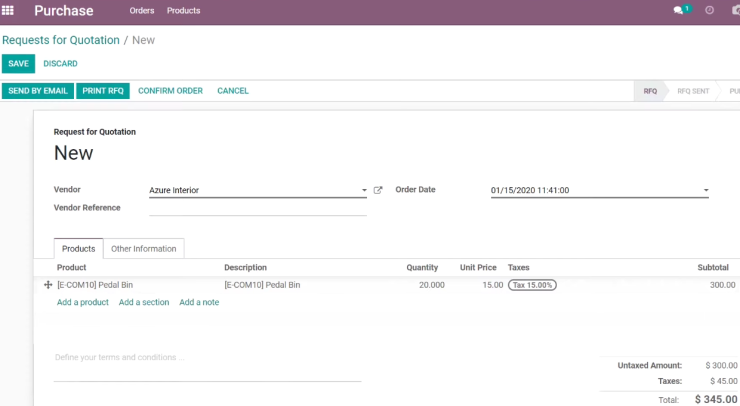Screen dimensions: 740x406
Task: Open the Order Date picker arrow
Action: (x=706, y=190)
